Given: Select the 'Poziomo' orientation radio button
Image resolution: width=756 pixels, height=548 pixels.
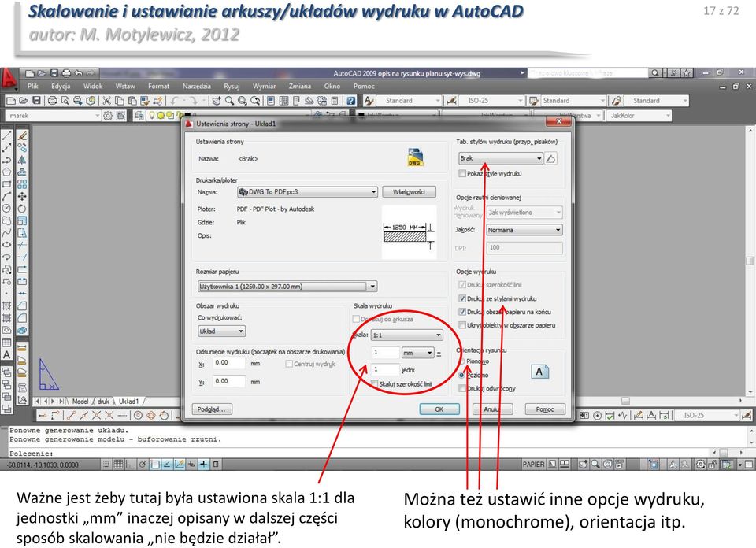Looking at the screenshot, I should (x=462, y=375).
